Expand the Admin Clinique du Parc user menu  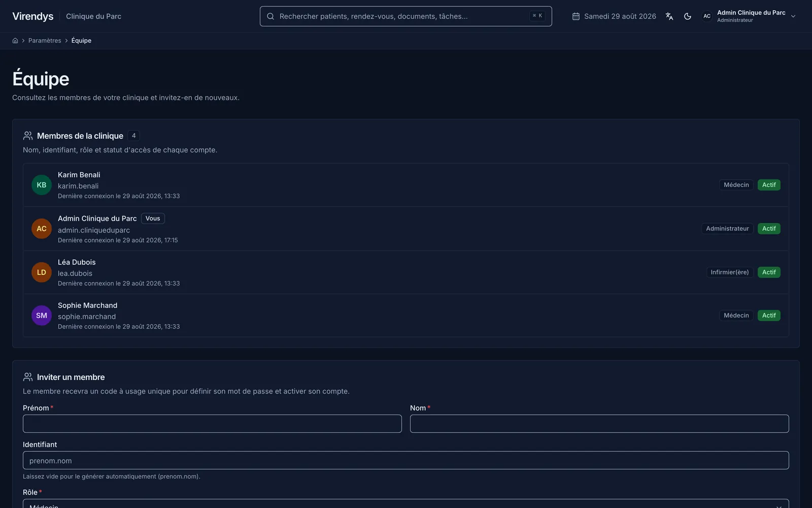pos(749,16)
